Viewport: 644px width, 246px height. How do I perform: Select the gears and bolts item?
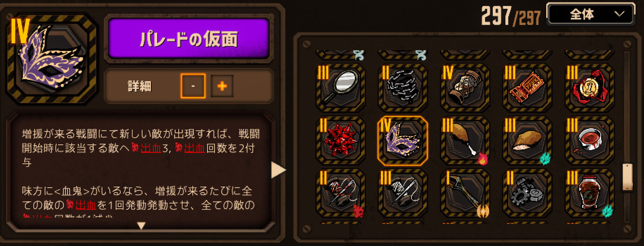pyautogui.click(x=527, y=193)
